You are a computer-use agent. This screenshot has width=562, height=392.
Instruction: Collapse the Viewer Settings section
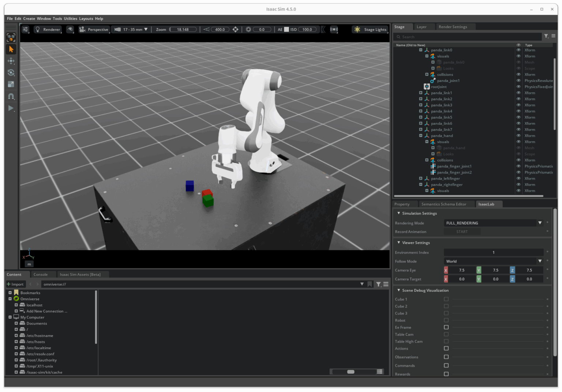tap(398, 243)
